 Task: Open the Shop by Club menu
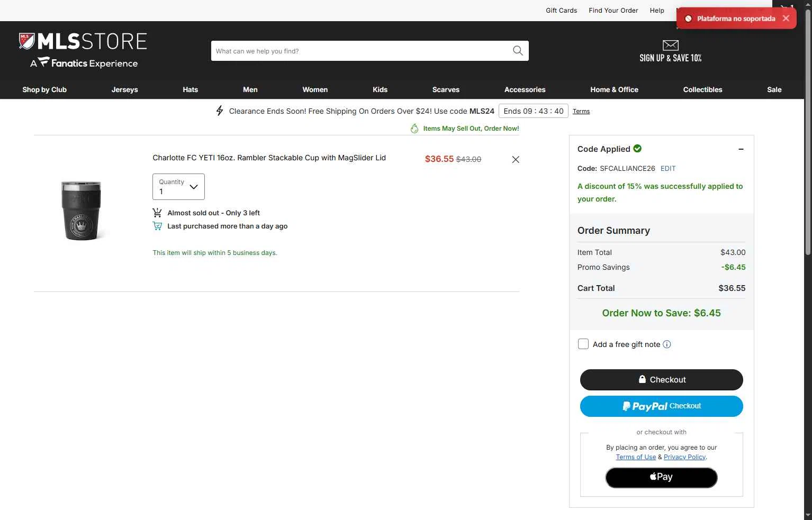click(x=44, y=90)
